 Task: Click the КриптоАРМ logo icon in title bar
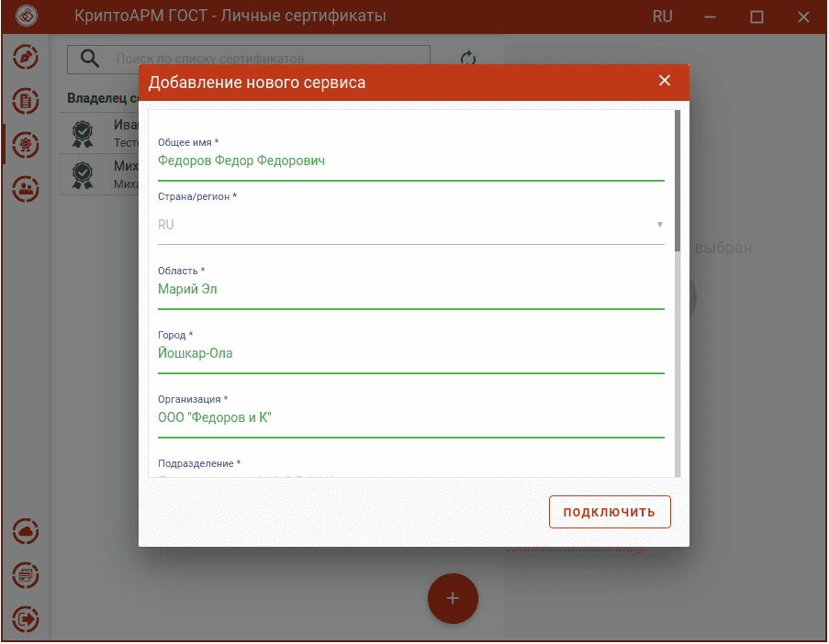coord(26,16)
